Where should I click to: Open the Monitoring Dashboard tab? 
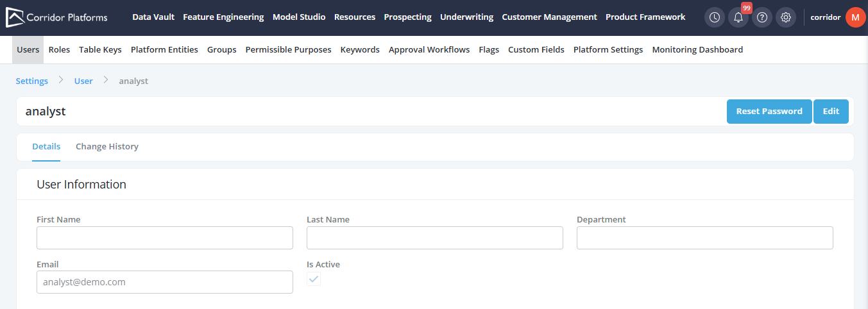click(x=697, y=49)
